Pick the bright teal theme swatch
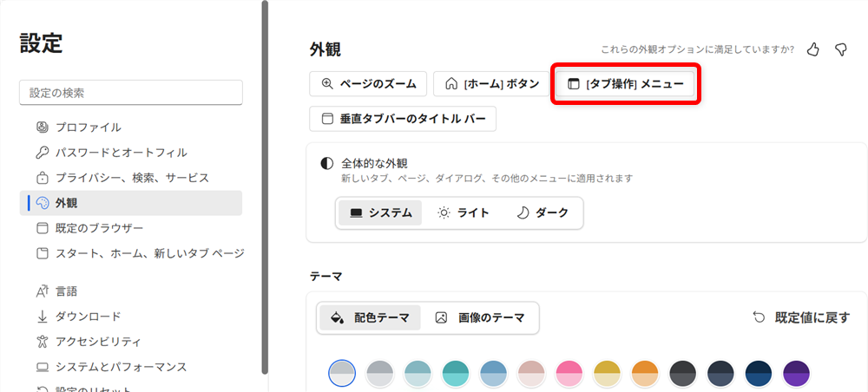 456,374
